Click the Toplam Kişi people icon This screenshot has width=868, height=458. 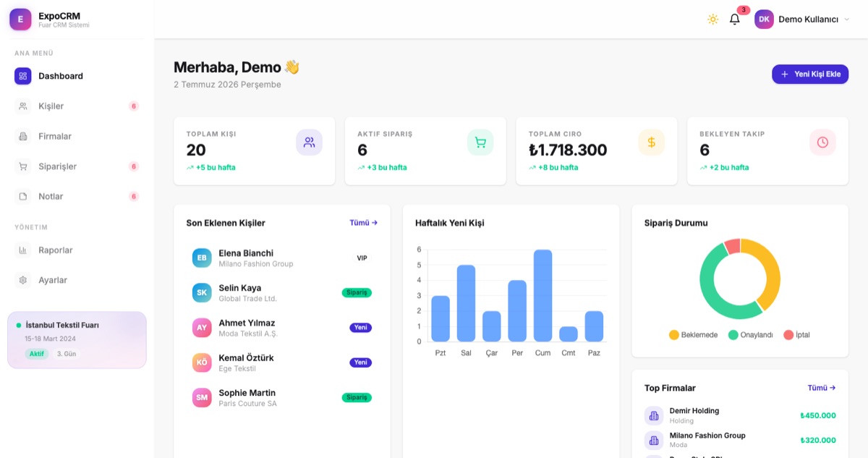(x=310, y=143)
